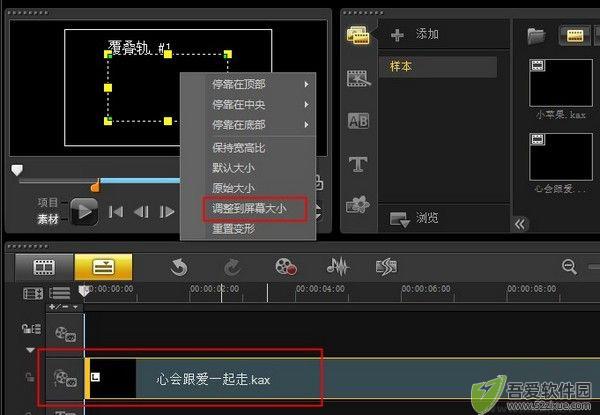Viewport: 600px width, 415px height.
Task: Select the 心会跟爱一起走.kax timeline clip
Action: pyautogui.click(x=342, y=379)
